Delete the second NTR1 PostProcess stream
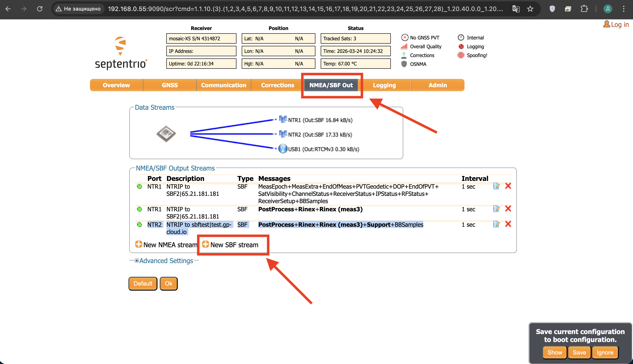 pyautogui.click(x=508, y=208)
